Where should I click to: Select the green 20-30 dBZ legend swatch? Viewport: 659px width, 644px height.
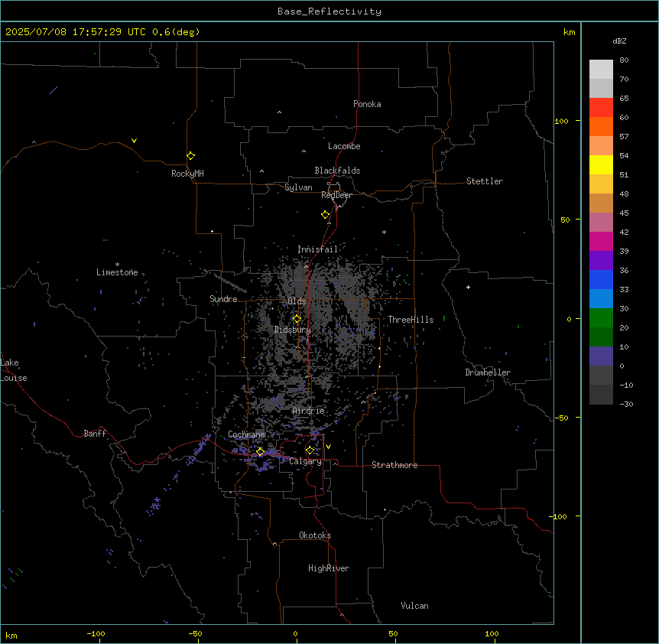click(x=601, y=318)
